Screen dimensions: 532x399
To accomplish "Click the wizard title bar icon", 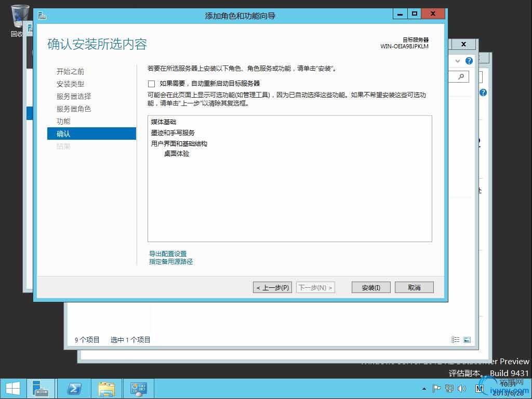I will (x=42, y=16).
